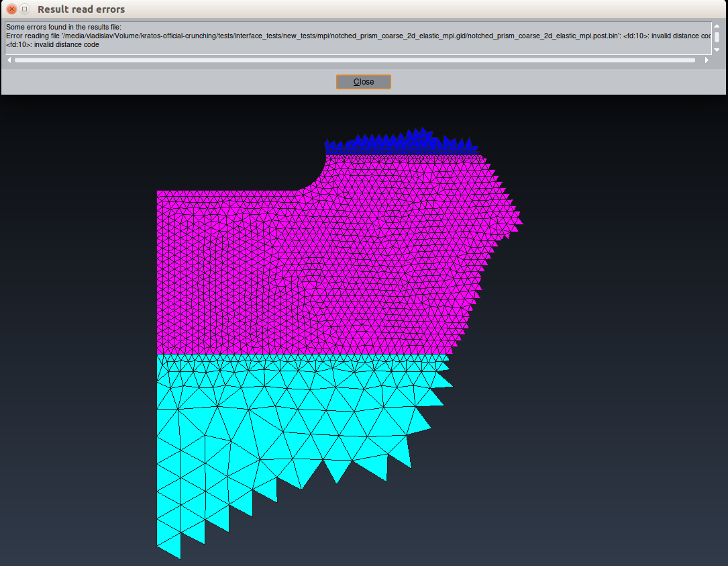
Task: Click the up arrow of the vertical scrollbar
Action: (x=717, y=26)
